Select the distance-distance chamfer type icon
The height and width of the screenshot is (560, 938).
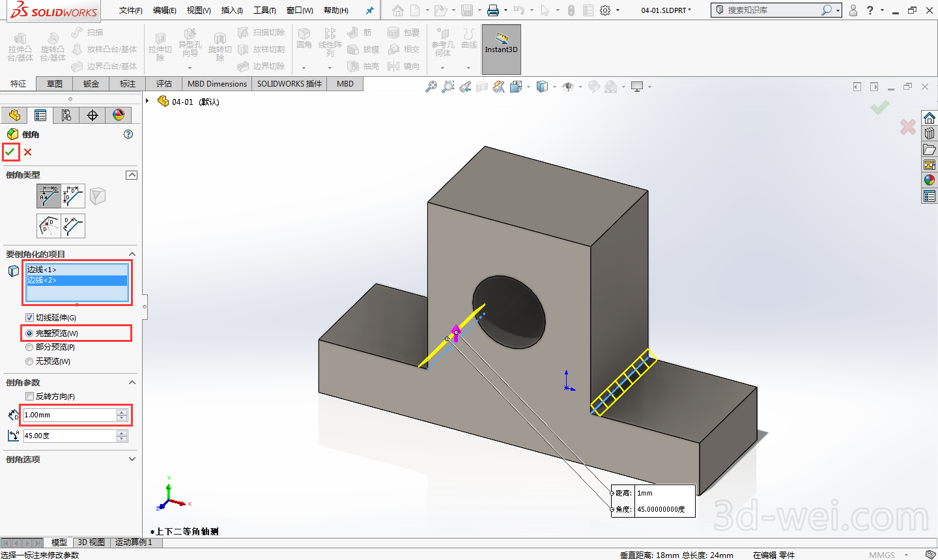coord(73,196)
